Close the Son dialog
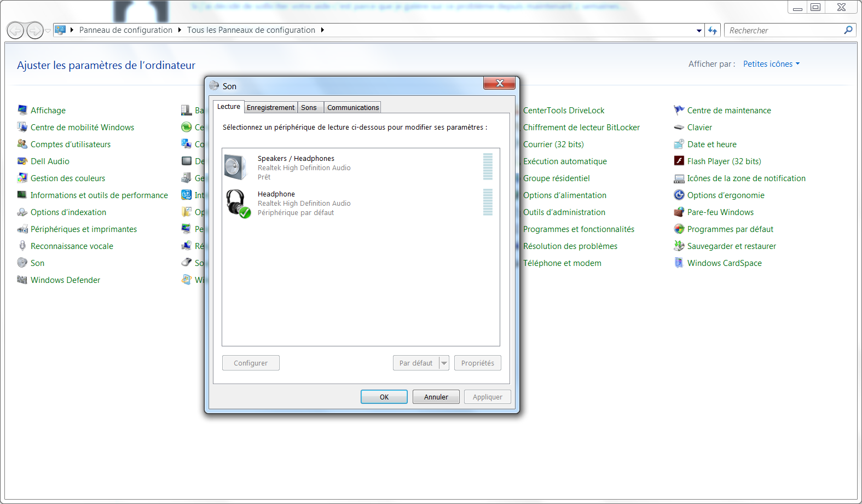The height and width of the screenshot is (504, 862). [x=499, y=83]
